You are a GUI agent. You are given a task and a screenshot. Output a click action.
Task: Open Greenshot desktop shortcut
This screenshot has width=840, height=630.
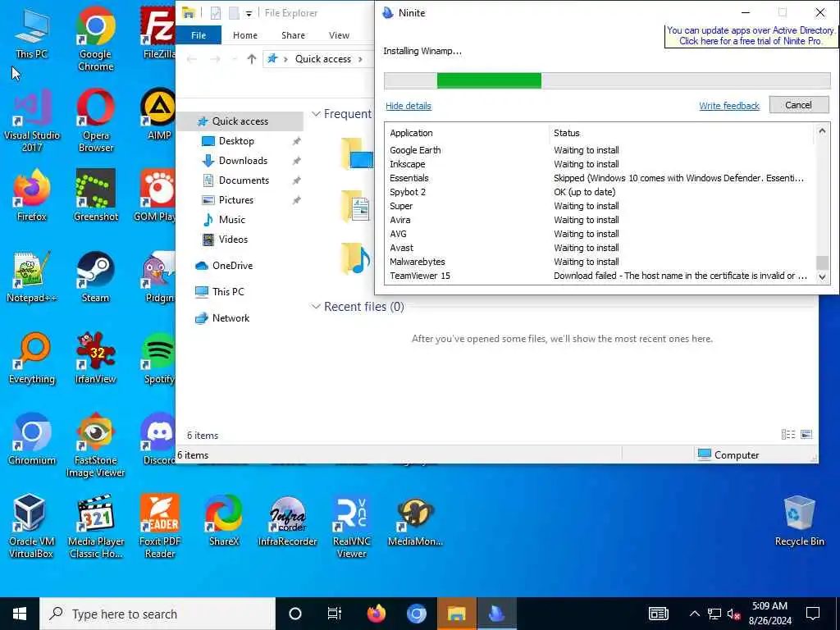pos(96,196)
